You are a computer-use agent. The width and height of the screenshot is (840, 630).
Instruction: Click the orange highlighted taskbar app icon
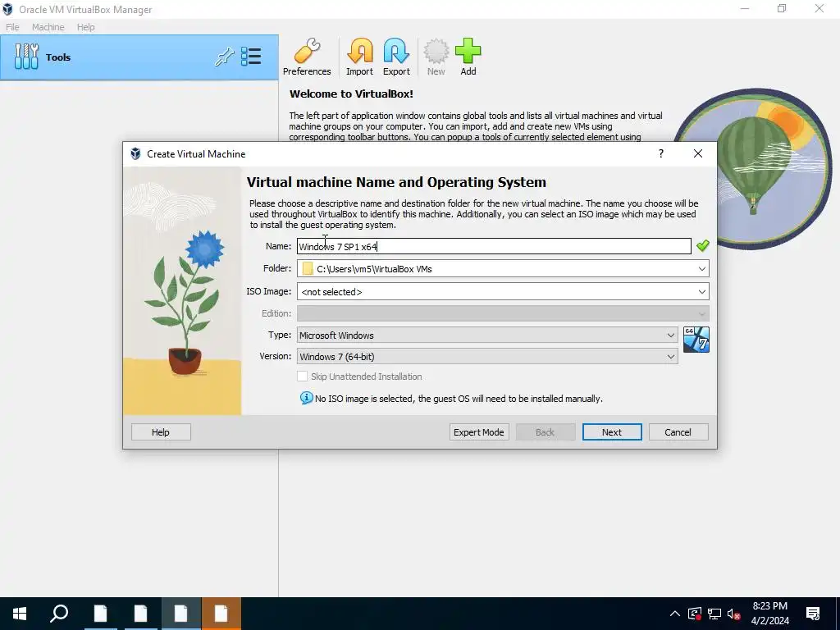coord(221,614)
